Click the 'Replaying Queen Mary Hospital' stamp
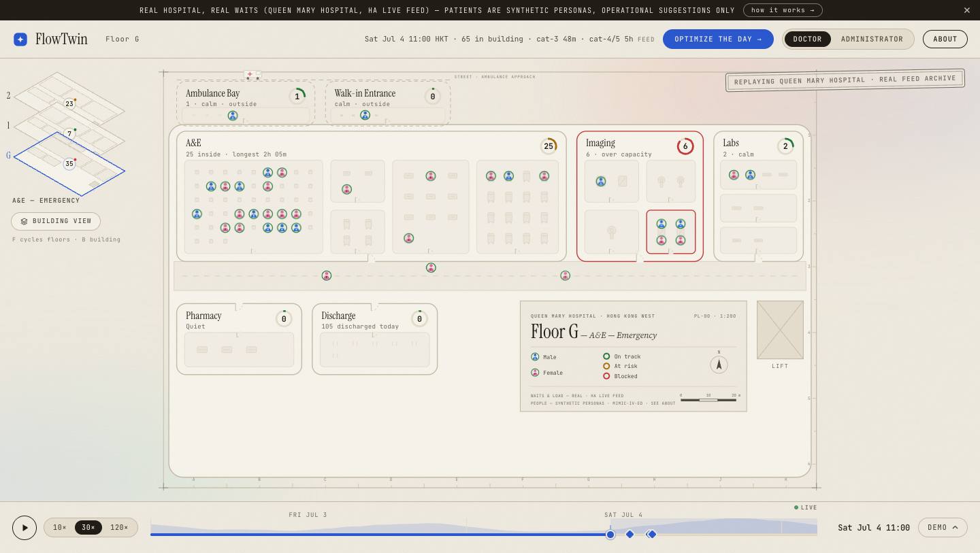980x553 pixels. (845, 80)
